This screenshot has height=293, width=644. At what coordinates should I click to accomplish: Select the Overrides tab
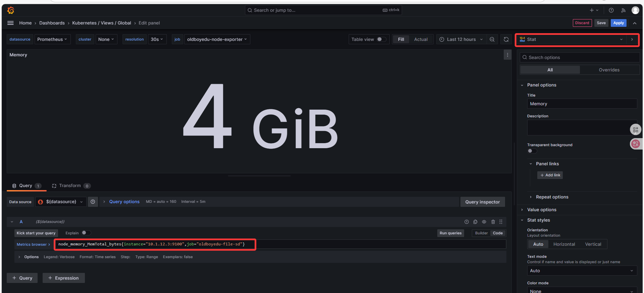click(609, 70)
